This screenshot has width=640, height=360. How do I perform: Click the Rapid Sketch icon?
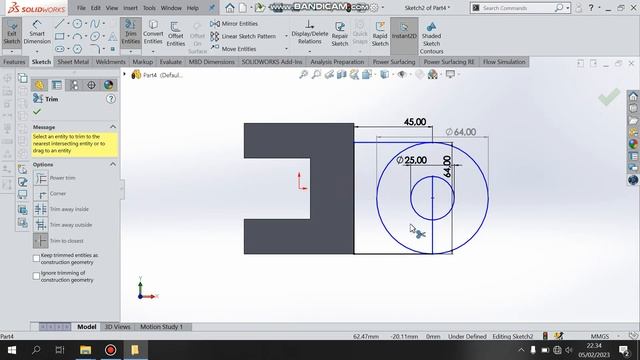pos(380,34)
